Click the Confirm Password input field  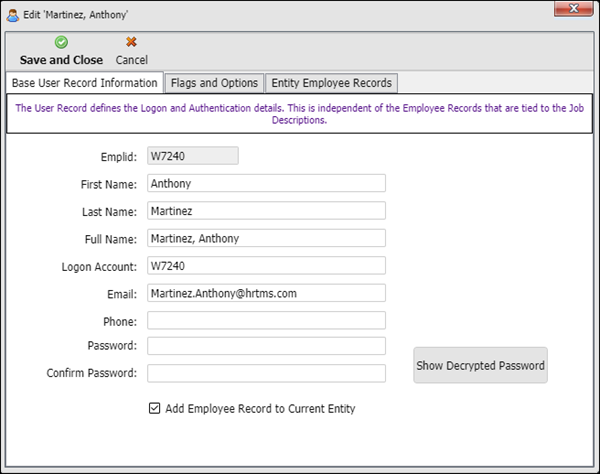(266, 373)
